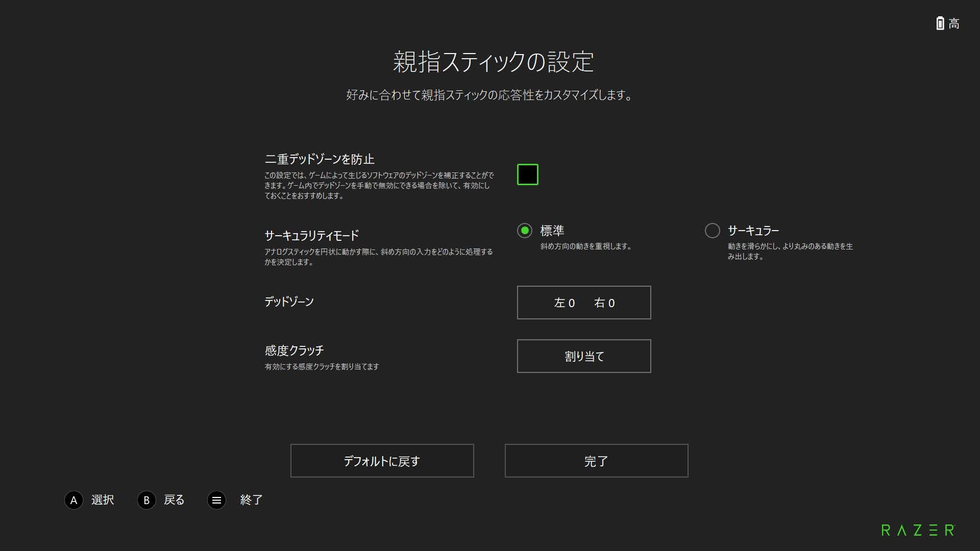Click the 完了 button
This screenshot has width=980, height=551.
597,461
